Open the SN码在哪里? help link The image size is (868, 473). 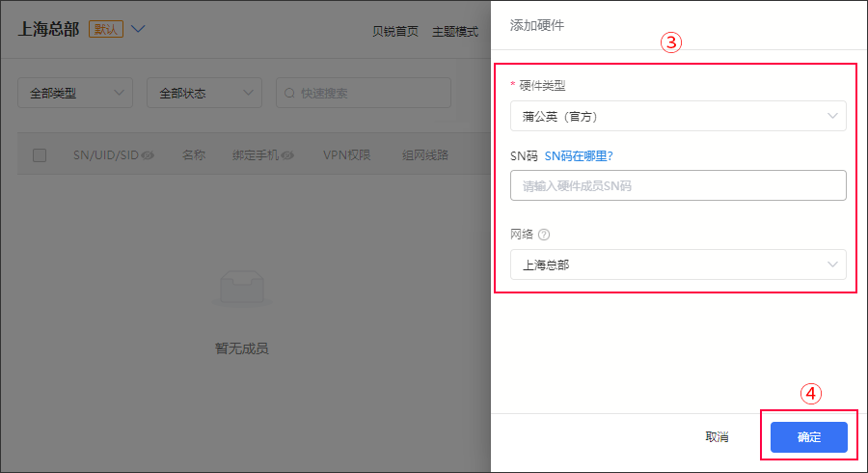(x=579, y=156)
